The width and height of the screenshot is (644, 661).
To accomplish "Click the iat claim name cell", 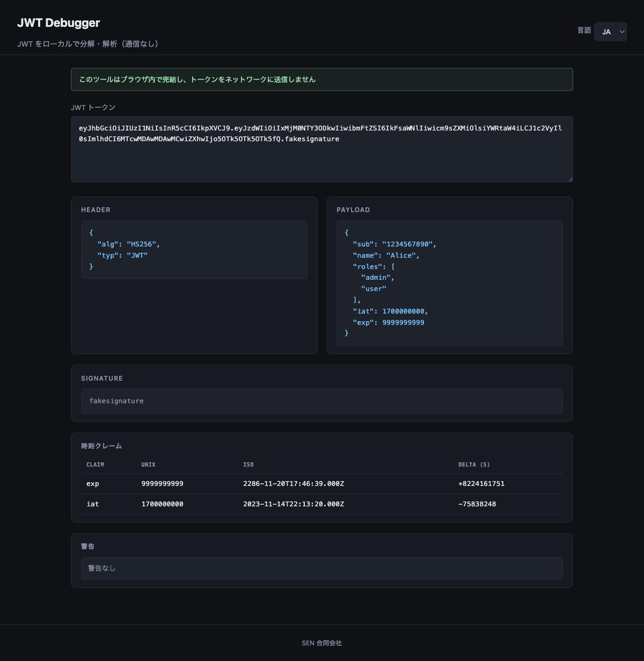I will (x=93, y=504).
